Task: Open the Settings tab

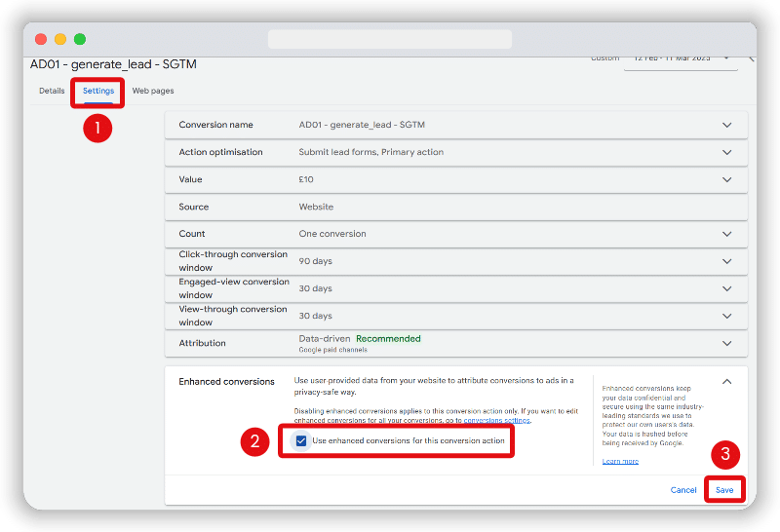Action: (x=98, y=91)
